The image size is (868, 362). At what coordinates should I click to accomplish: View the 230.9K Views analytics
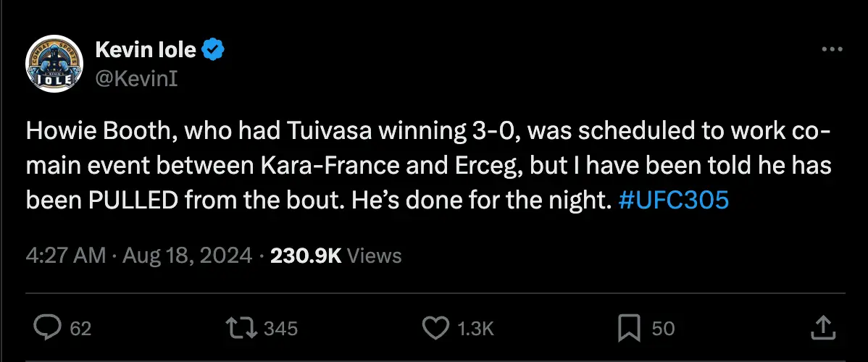(335, 256)
